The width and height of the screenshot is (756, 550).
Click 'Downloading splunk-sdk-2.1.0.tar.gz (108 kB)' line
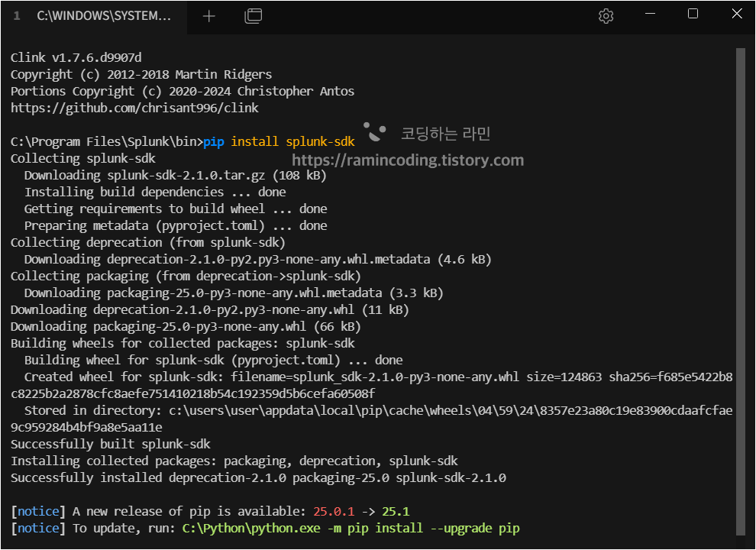click(x=176, y=175)
